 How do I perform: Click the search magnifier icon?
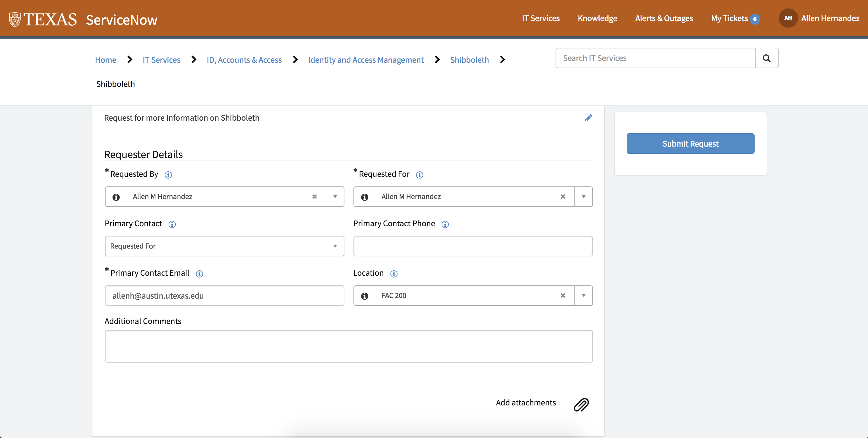(767, 58)
